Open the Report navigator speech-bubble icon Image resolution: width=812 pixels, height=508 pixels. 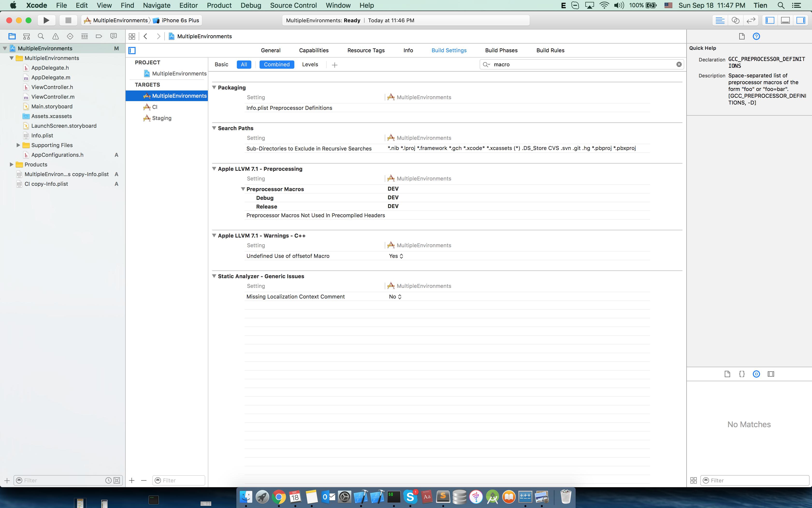click(113, 36)
